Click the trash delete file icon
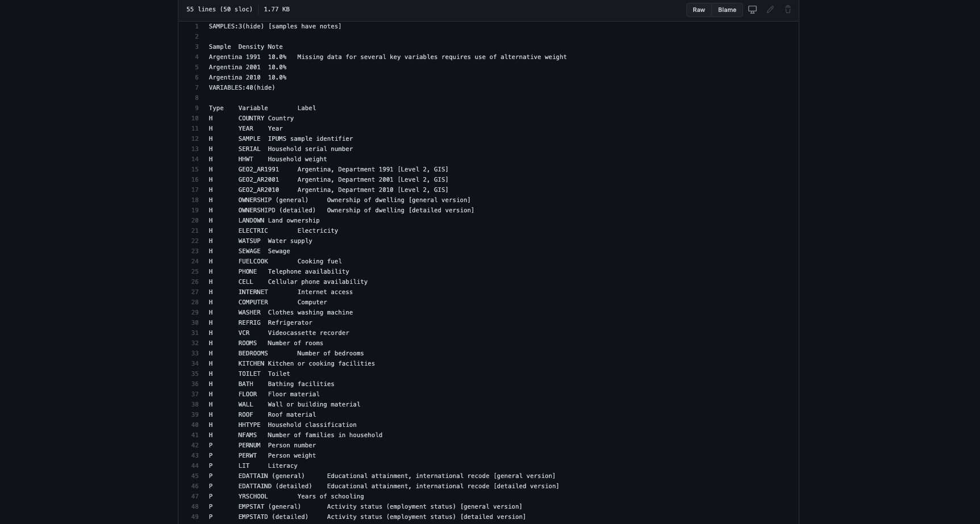The image size is (980, 524). [788, 10]
